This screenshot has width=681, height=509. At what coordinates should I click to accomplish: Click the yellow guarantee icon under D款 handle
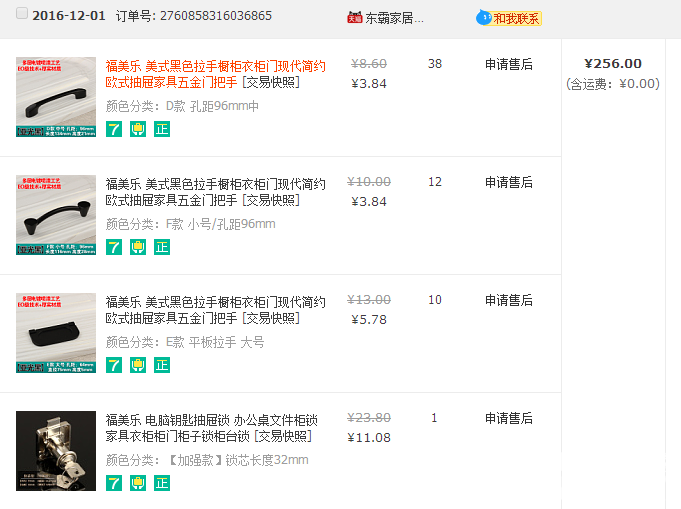(x=138, y=129)
